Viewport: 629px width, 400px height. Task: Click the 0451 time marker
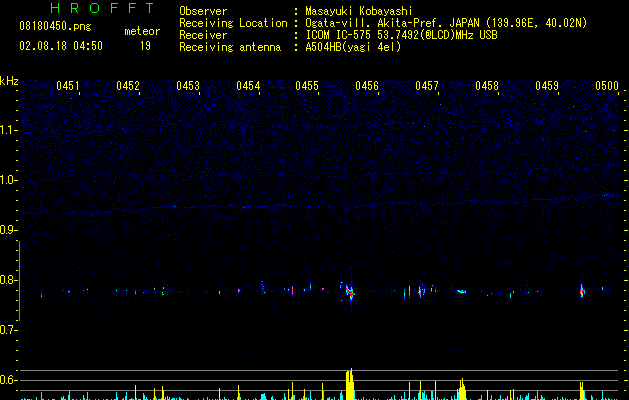[68, 87]
